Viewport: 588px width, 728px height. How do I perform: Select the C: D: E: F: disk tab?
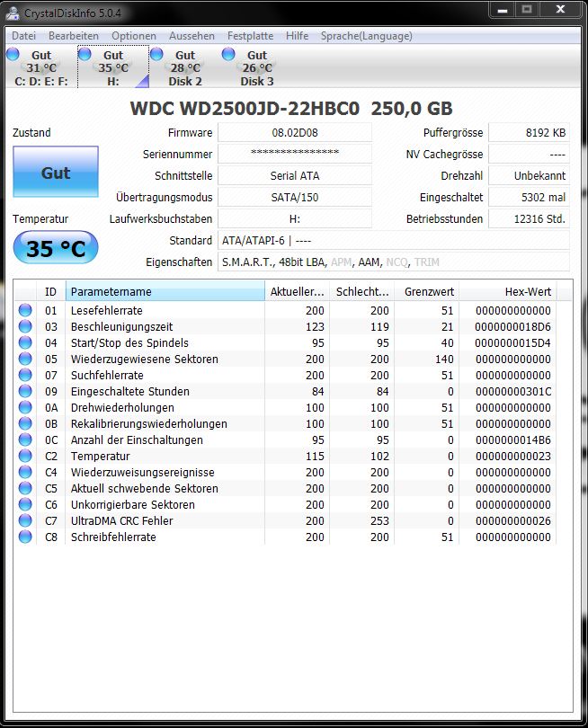40,67
